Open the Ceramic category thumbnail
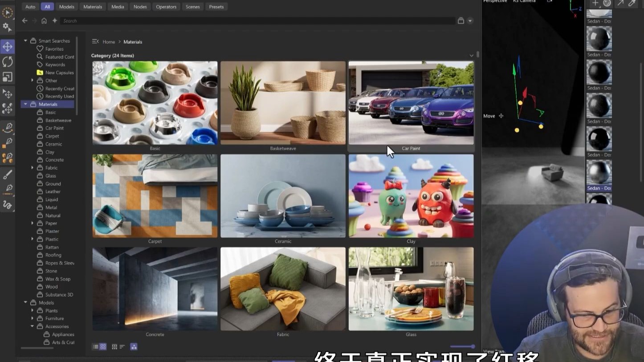Image resolution: width=644 pixels, height=362 pixels. 283,196
